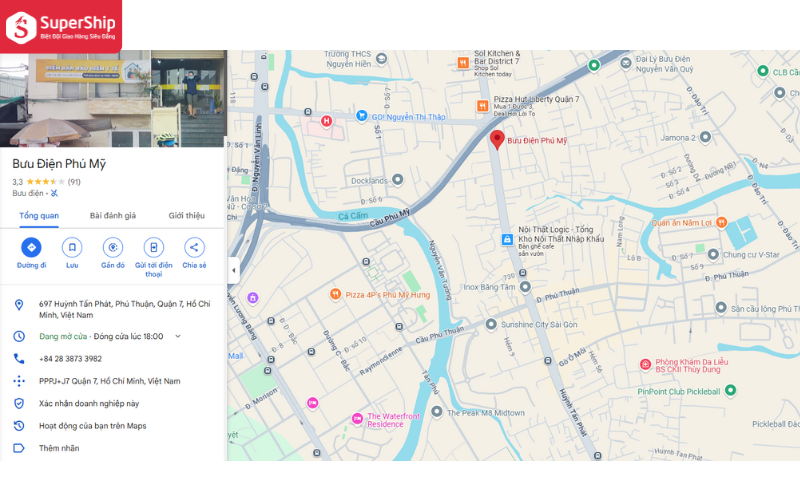Viewport: 800px width, 500px height.
Task: Click the clock icon beside opening hours
Action: click(x=19, y=336)
